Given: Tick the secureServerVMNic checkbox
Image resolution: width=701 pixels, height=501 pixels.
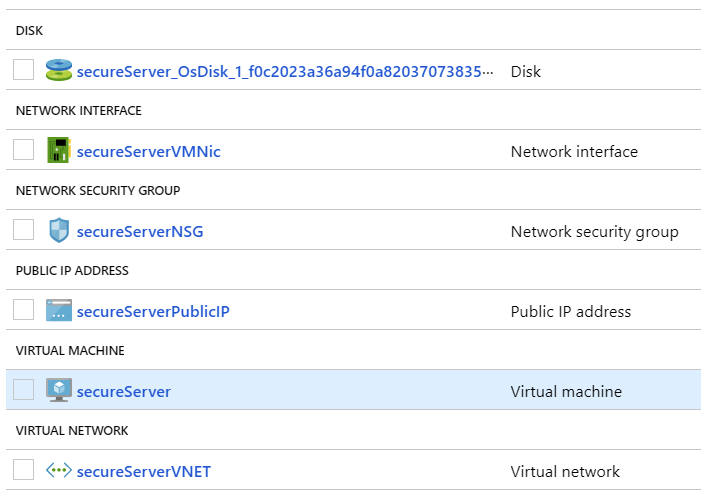Looking at the screenshot, I should coord(23,150).
